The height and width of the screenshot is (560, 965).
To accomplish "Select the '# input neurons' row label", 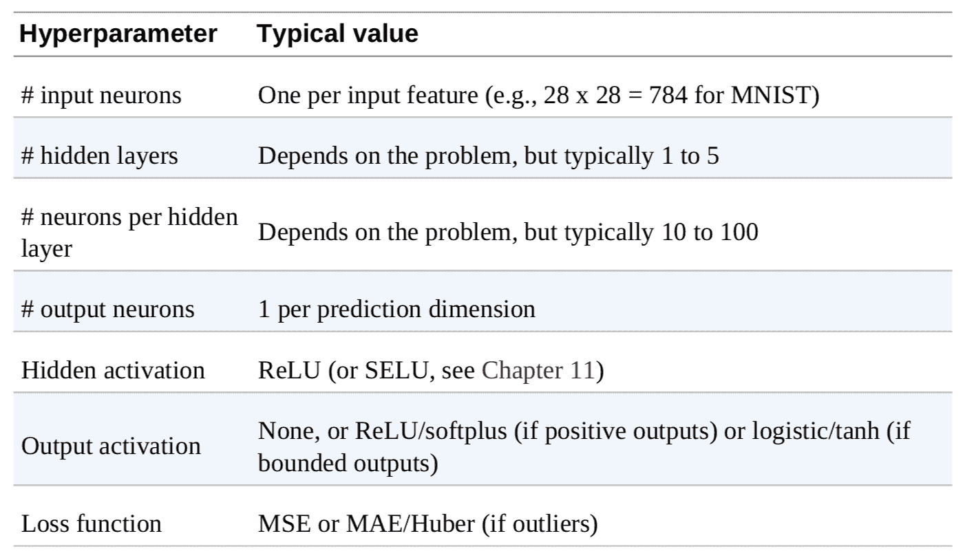I will pyautogui.click(x=100, y=96).
